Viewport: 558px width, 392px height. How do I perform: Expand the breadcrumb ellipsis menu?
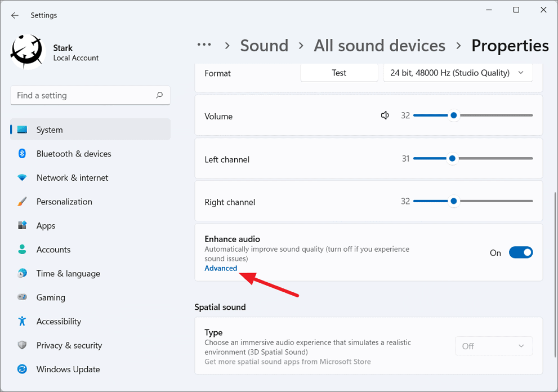click(x=204, y=45)
